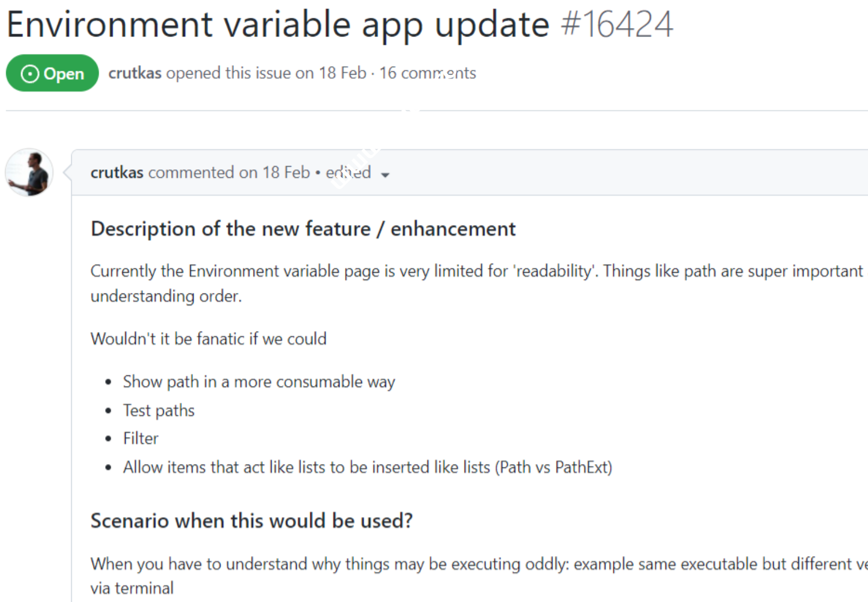Click the 'Environment variable app update' title
Viewport: 868px width, 602px height.
pos(278,25)
